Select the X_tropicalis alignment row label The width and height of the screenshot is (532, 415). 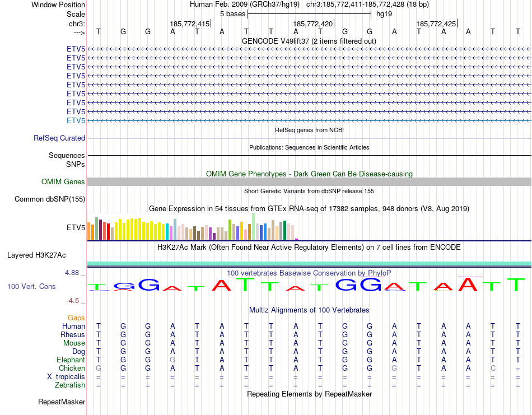pos(66,377)
